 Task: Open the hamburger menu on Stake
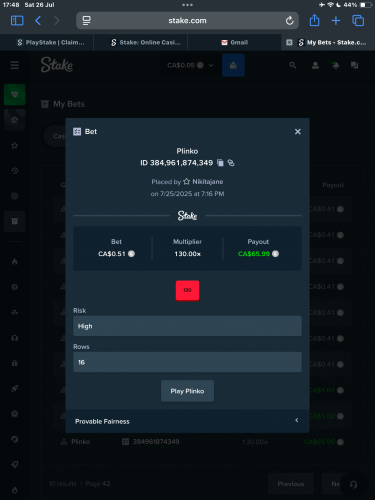pyautogui.click(x=15, y=65)
